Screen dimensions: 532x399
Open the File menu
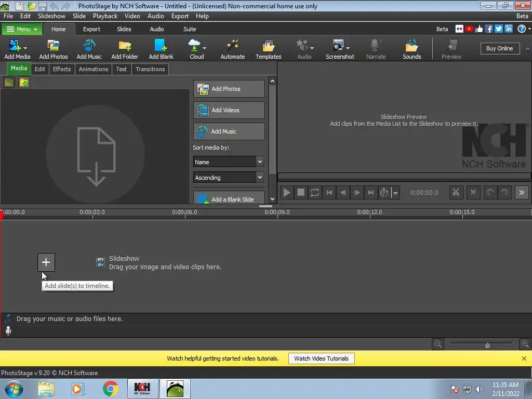pyautogui.click(x=8, y=16)
